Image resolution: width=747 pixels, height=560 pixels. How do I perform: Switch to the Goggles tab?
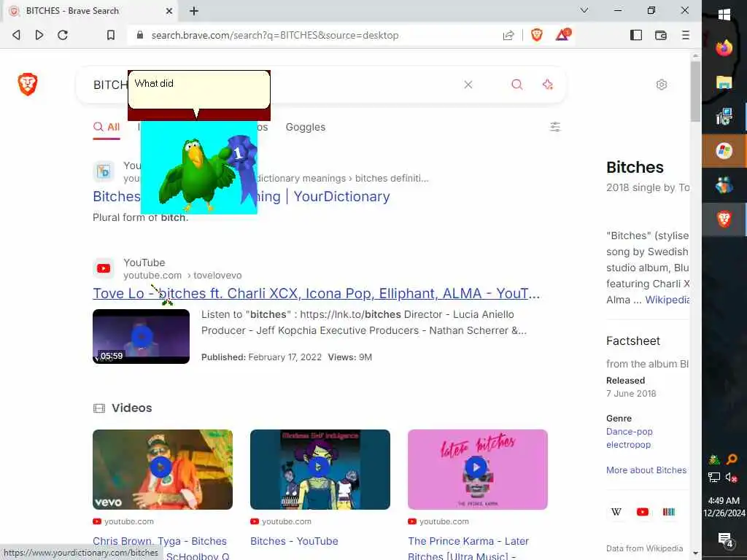[x=306, y=127]
